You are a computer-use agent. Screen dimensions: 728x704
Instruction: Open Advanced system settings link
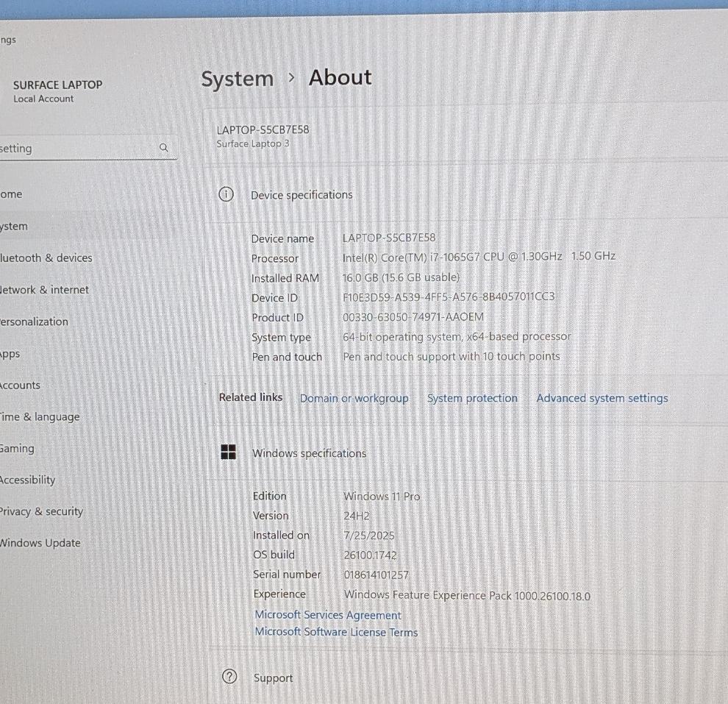(602, 398)
